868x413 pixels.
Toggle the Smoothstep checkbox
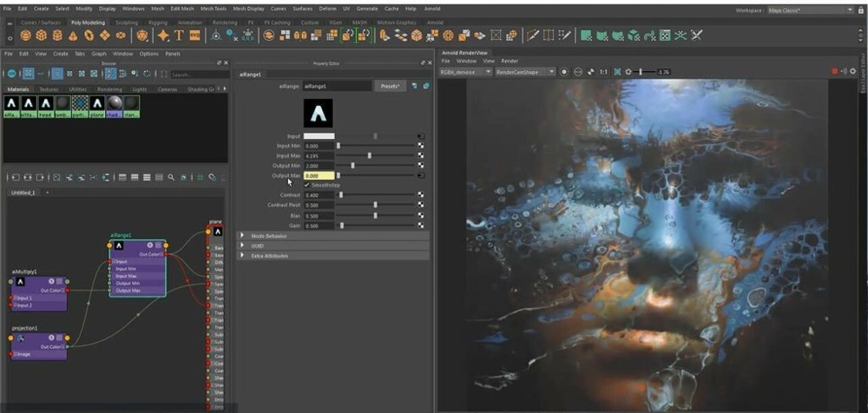tap(307, 185)
